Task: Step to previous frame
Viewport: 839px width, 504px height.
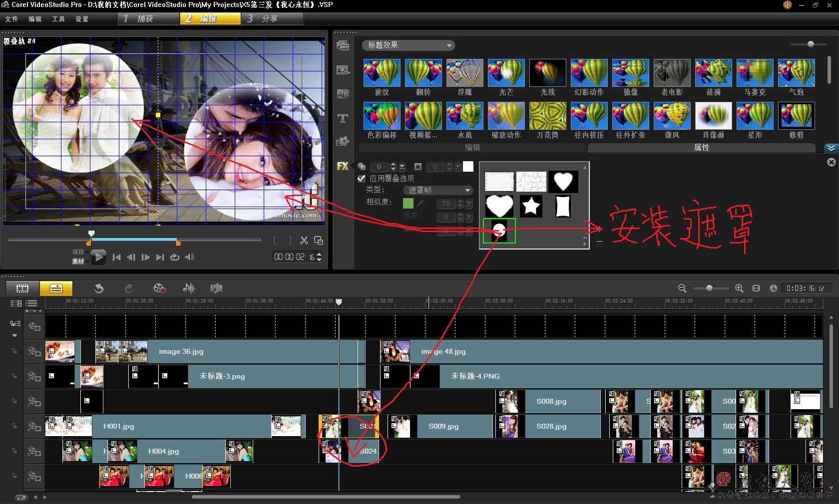Action: click(x=131, y=257)
